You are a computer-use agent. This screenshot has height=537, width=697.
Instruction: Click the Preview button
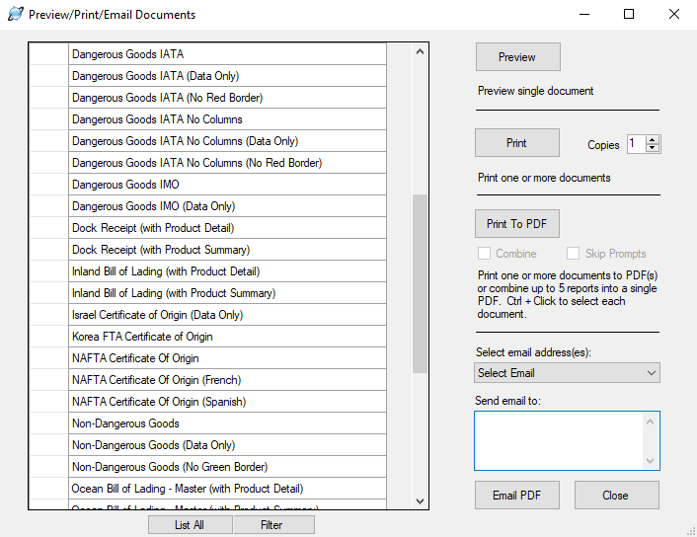tap(518, 57)
